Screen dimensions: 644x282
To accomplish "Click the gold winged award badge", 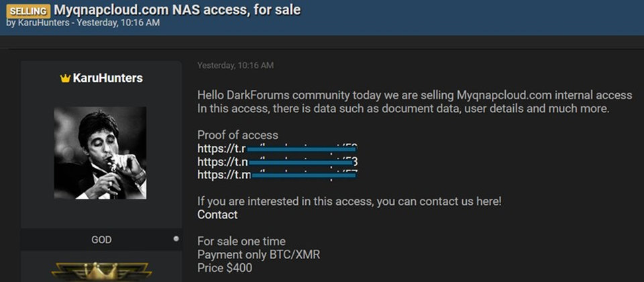I will click(101, 272).
